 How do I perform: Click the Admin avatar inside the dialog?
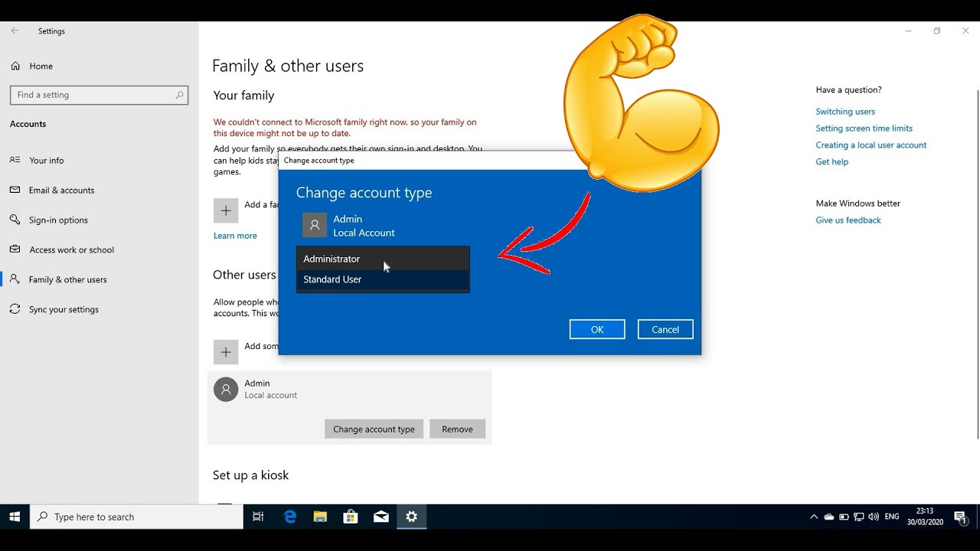coord(315,225)
